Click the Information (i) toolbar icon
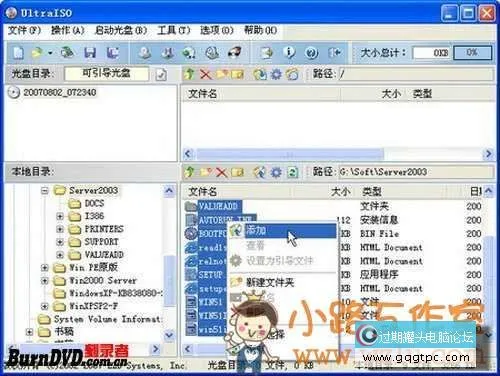This screenshot has width=500, height=376. pyautogui.click(x=289, y=53)
